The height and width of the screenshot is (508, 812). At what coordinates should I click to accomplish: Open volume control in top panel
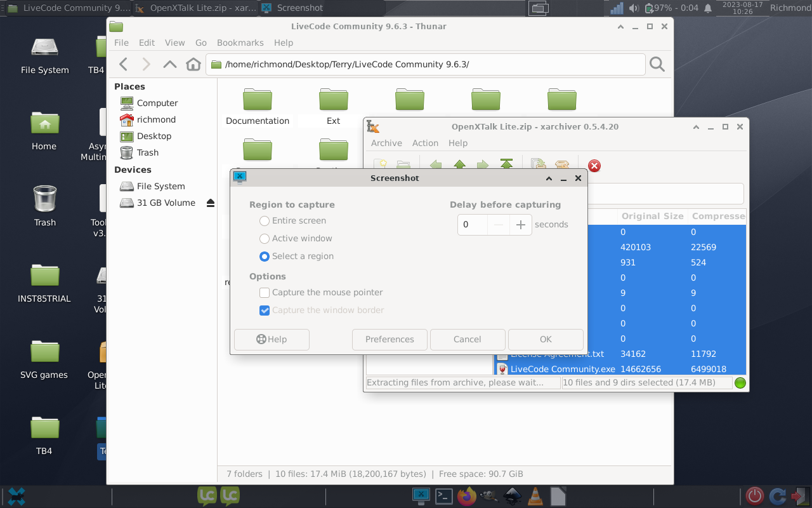tap(633, 8)
